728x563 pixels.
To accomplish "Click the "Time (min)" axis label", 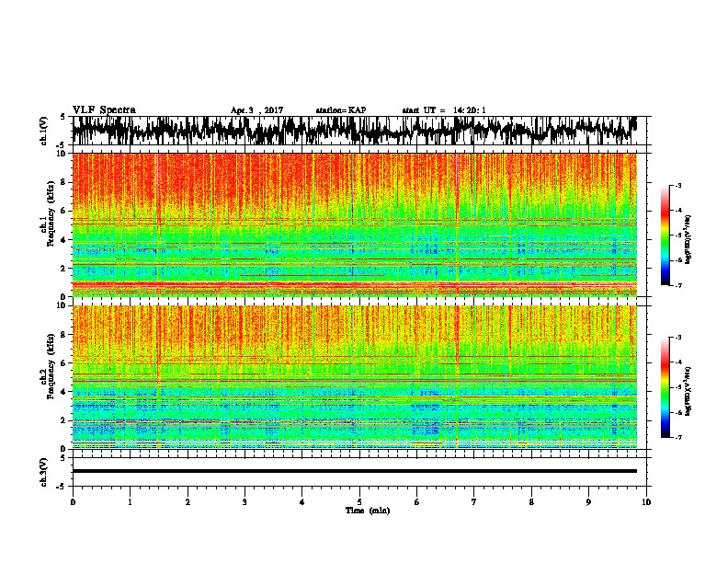I will (368, 511).
